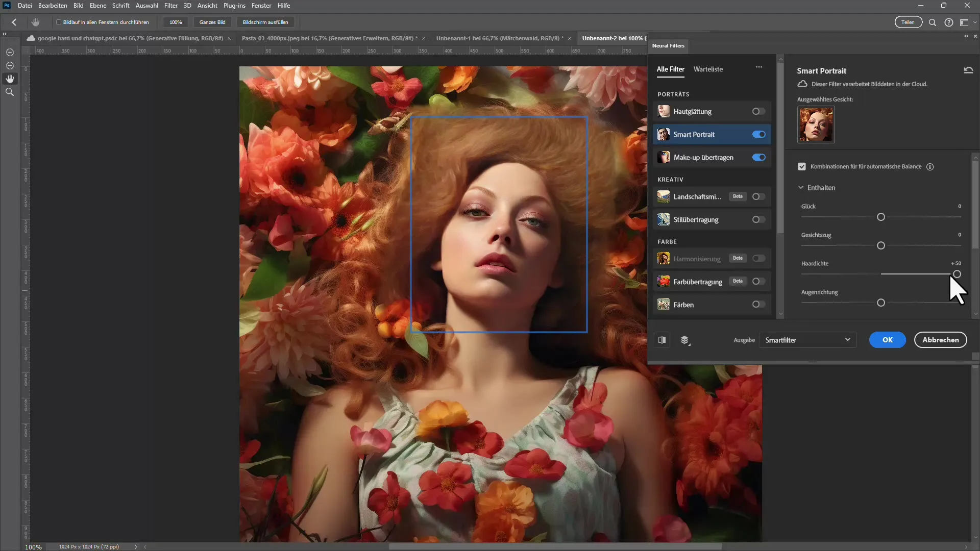Open the three-dot menu in filter list

pos(759,67)
